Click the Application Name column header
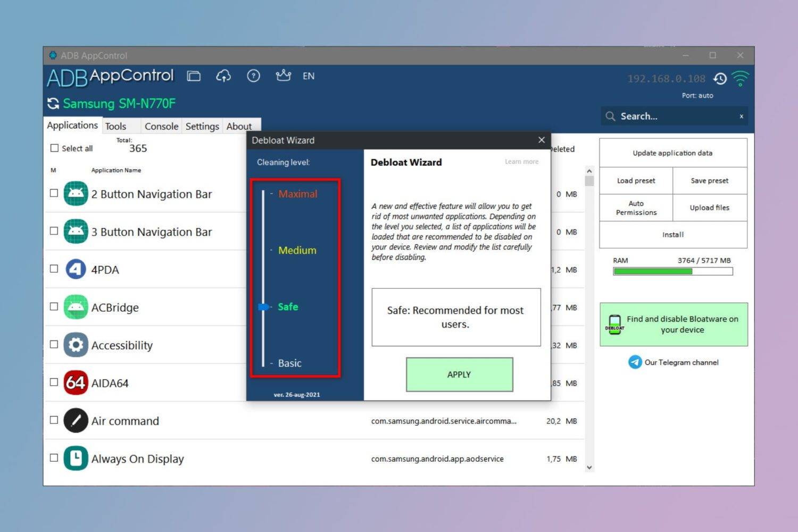 pyautogui.click(x=116, y=170)
